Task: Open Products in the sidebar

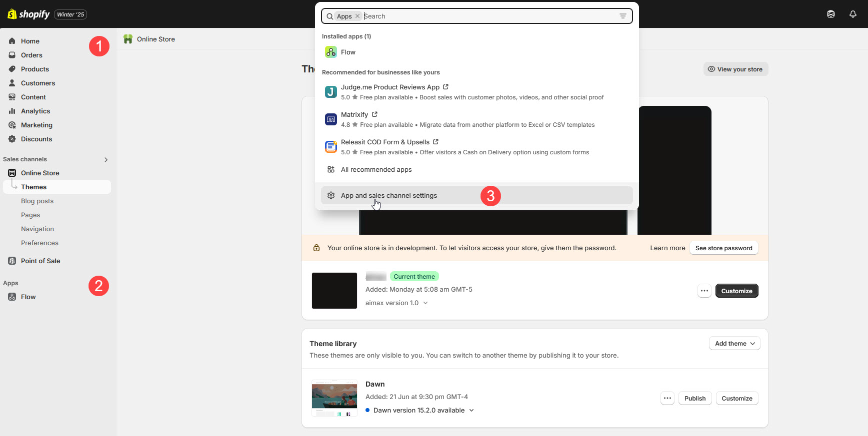Action: click(x=35, y=69)
